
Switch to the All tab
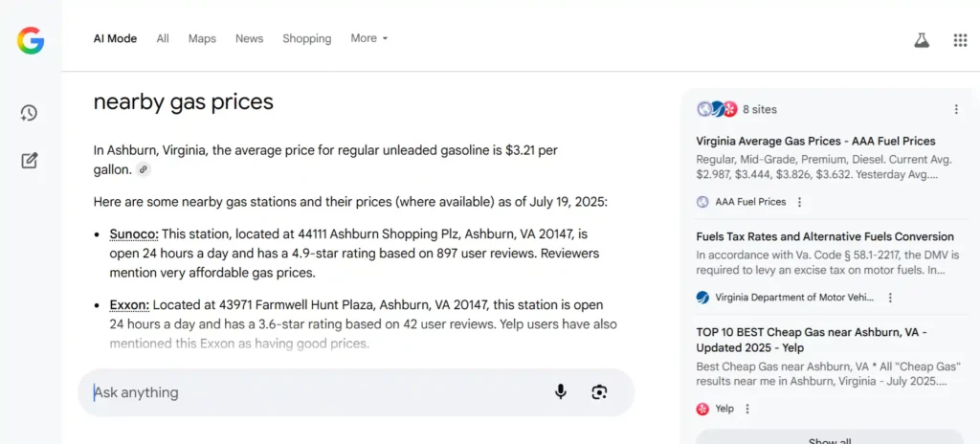point(163,39)
